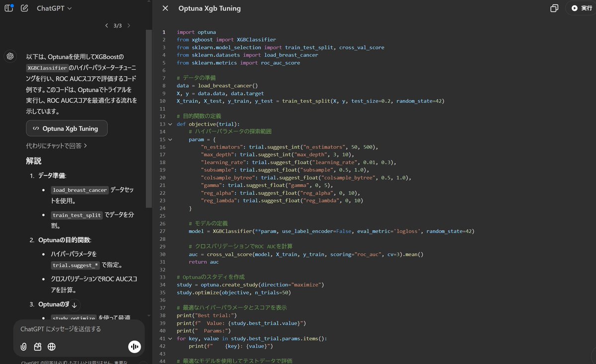This screenshot has width=596, height=364.
Task: Copy the canvas code using the copy icon
Action: [x=554, y=8]
